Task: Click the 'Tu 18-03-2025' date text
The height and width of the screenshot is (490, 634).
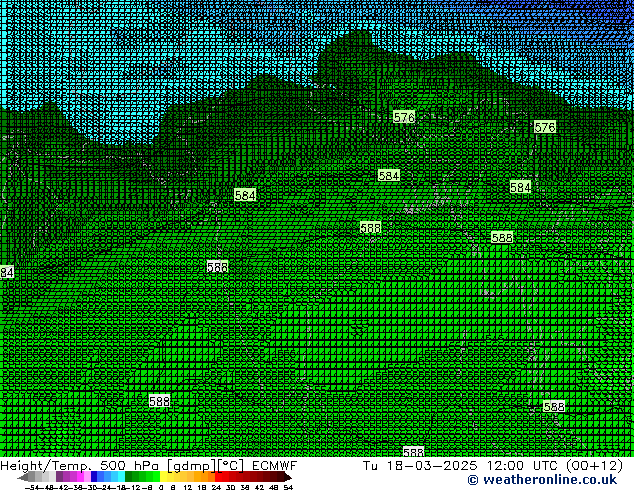Action: pyautogui.click(x=420, y=465)
